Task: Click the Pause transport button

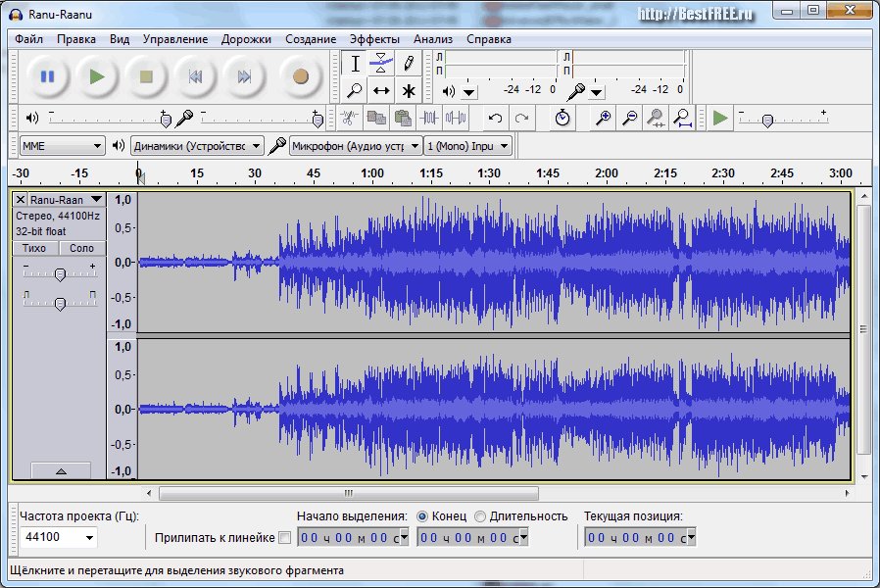Action: click(x=48, y=76)
